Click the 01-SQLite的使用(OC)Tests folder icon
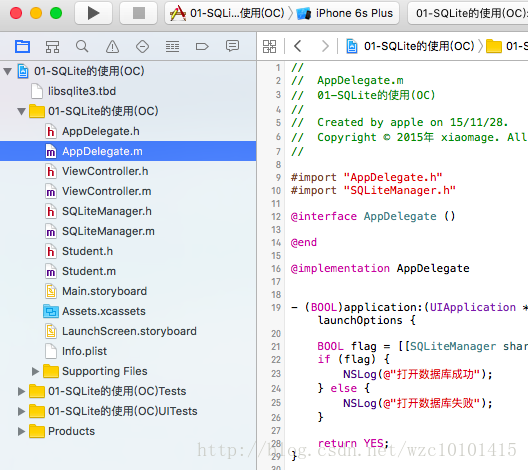This screenshot has height=470, width=528. point(37,391)
